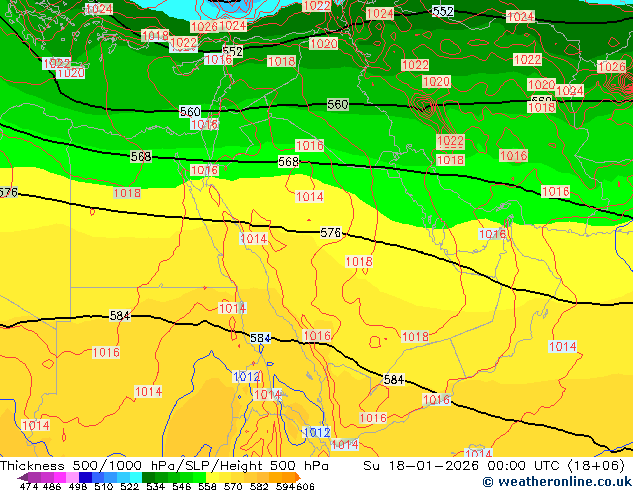Pick the cyan legend swatch before dark green
634x490 pixels.
click(x=136, y=477)
